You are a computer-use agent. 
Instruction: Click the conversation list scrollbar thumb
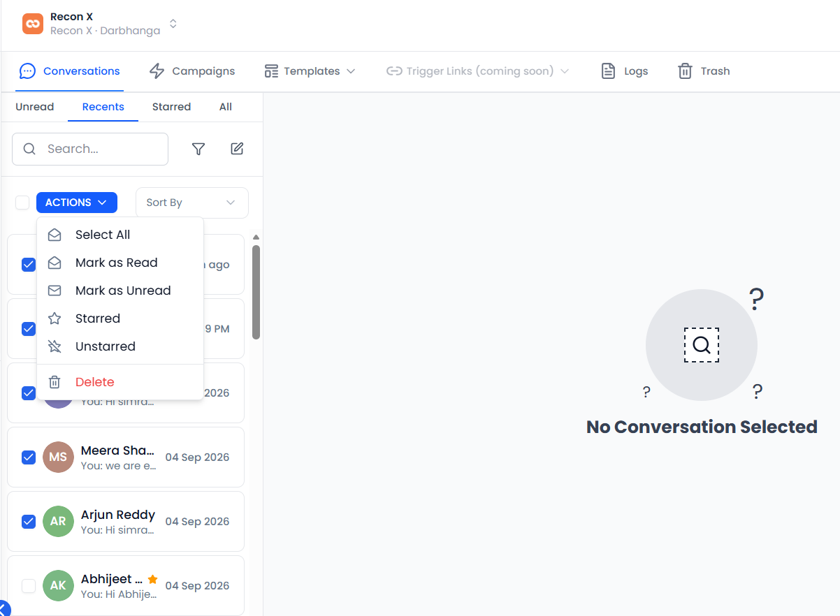256,292
